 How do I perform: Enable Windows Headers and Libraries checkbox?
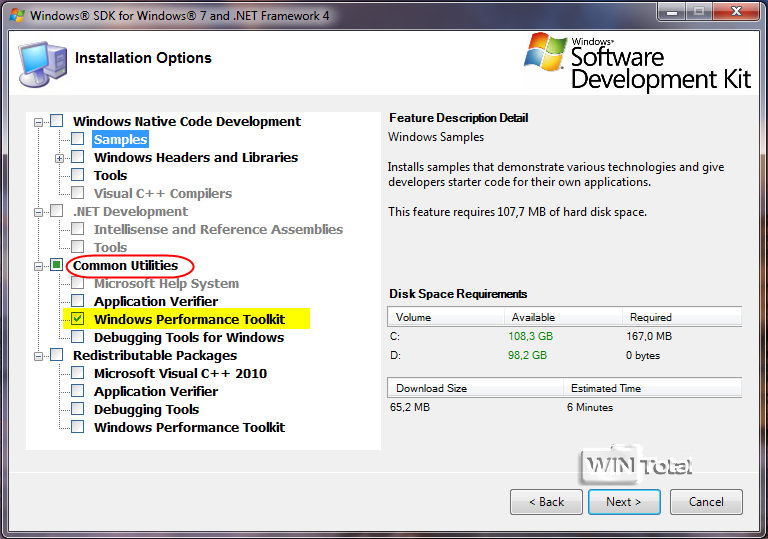click(x=78, y=157)
